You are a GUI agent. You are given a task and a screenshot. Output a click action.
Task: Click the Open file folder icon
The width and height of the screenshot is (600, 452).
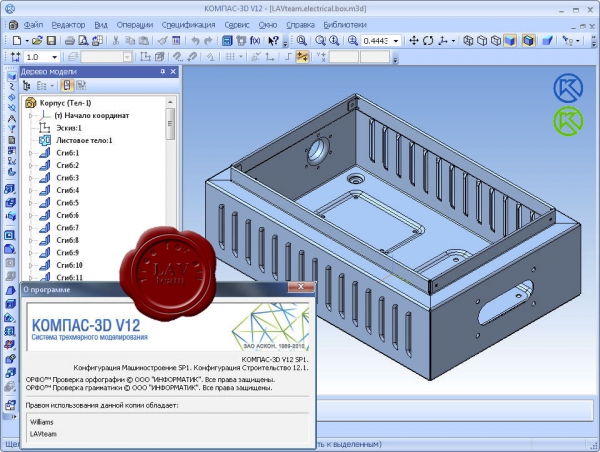tap(37, 41)
